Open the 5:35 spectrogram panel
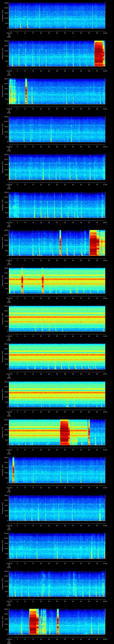Image resolution: width=114 pixels, height=644 pixels. [x=57, y=508]
